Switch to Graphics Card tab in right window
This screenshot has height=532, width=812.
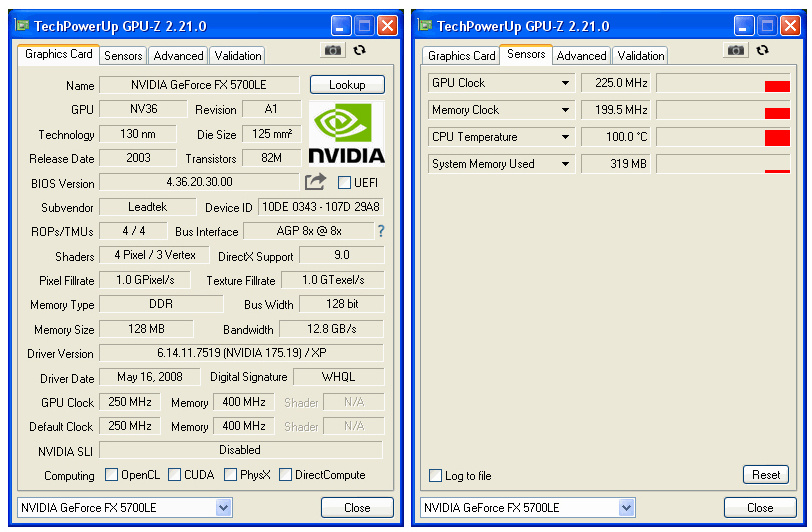[x=461, y=55]
